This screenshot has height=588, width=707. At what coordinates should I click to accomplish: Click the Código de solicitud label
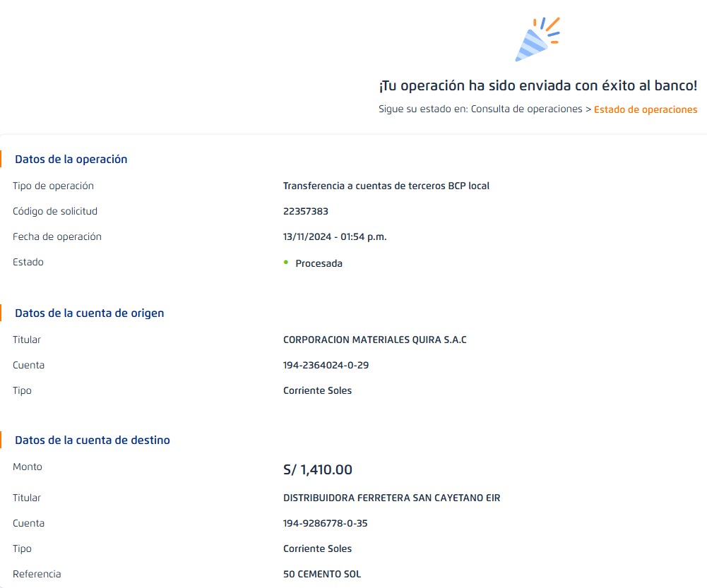click(55, 212)
